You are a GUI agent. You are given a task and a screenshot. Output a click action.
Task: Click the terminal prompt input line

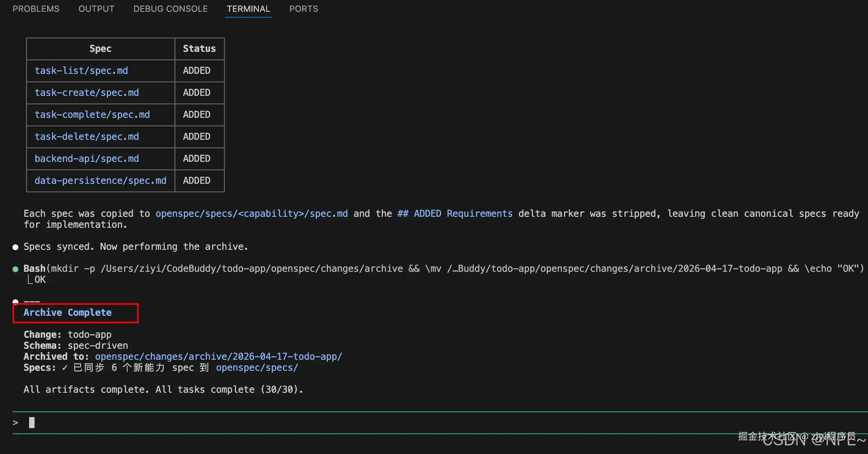coord(440,423)
